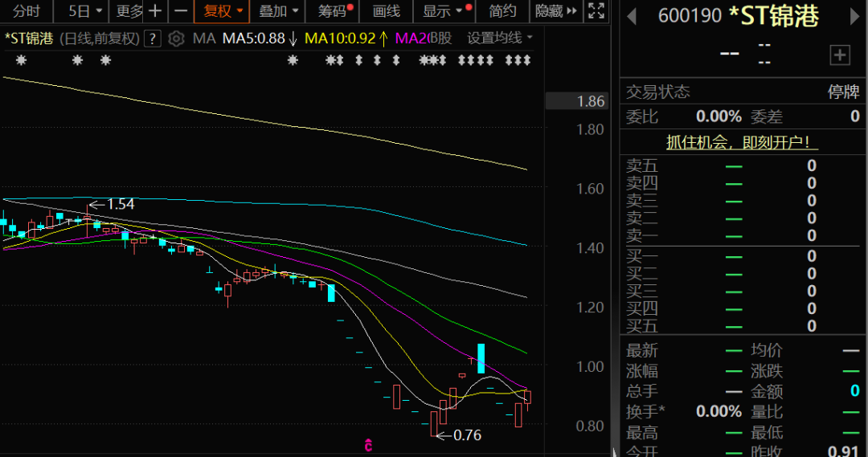Click the 1.54 high price marker
This screenshot has height=457, width=868.
[x=120, y=204]
